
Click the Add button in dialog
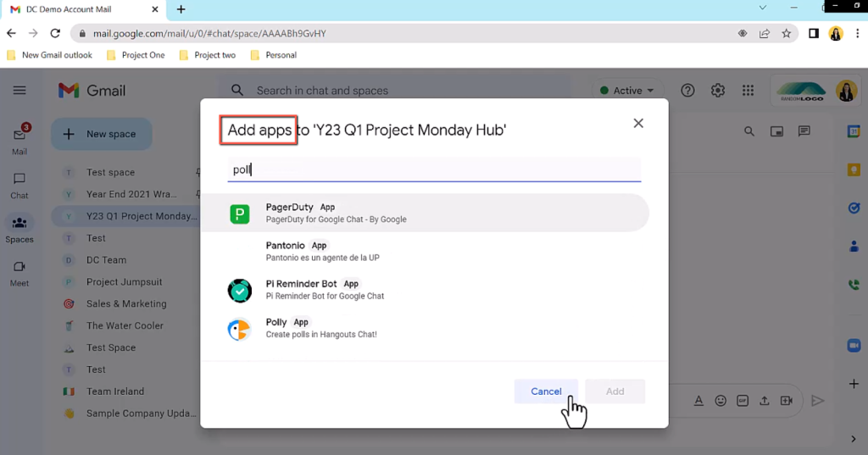(x=615, y=391)
